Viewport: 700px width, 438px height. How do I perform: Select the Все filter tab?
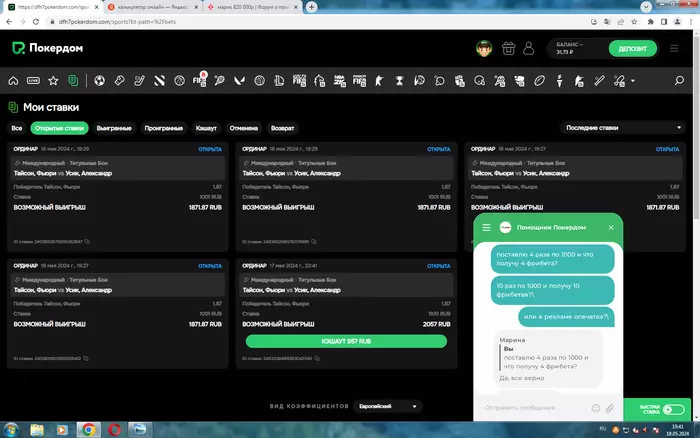17,128
